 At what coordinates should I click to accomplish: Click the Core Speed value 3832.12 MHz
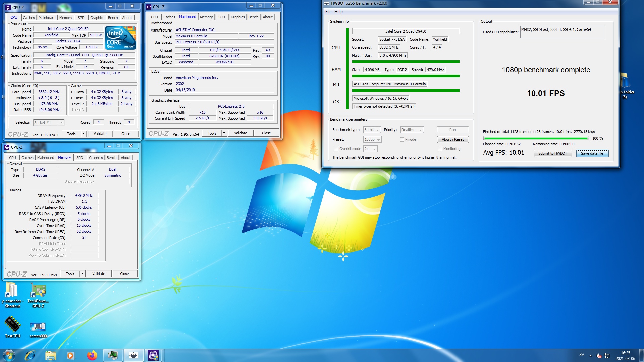pyautogui.click(x=49, y=92)
